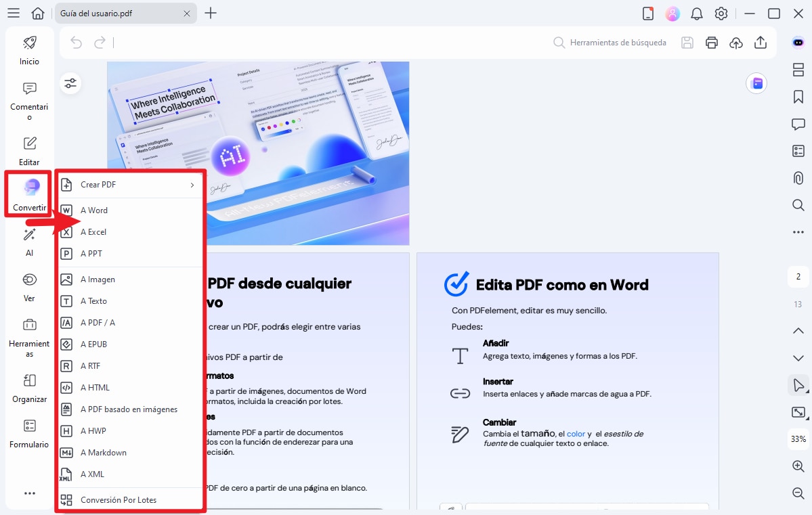Screen dimensions: 812x515
Task: Click the color hyperlink in the Cambiar section
Action: [576, 434]
